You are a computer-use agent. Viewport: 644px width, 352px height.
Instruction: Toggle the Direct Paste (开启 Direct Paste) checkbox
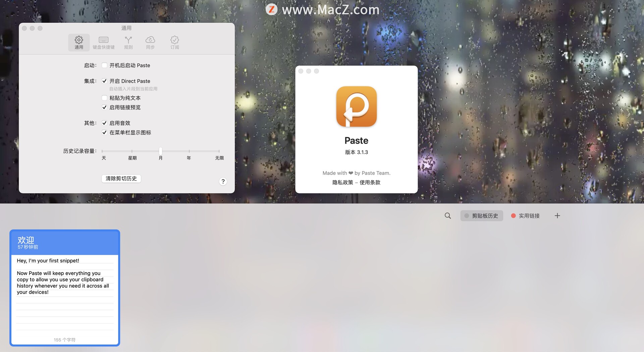104,81
